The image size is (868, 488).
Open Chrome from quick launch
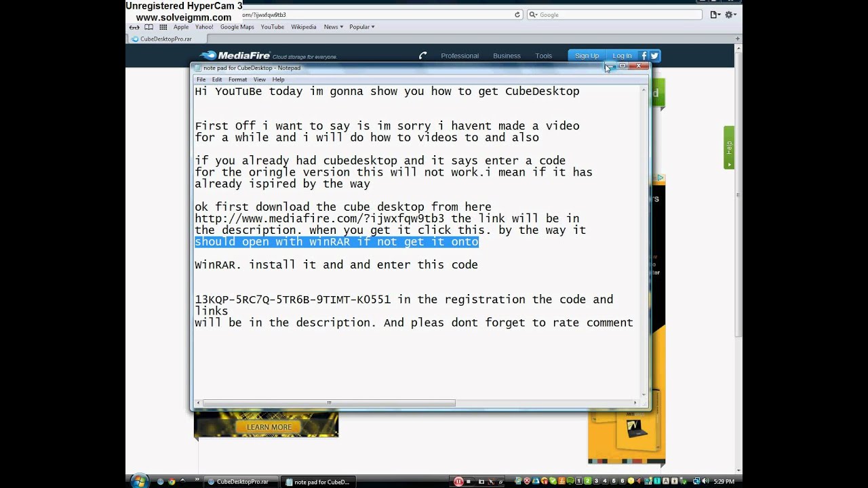pyautogui.click(x=172, y=482)
